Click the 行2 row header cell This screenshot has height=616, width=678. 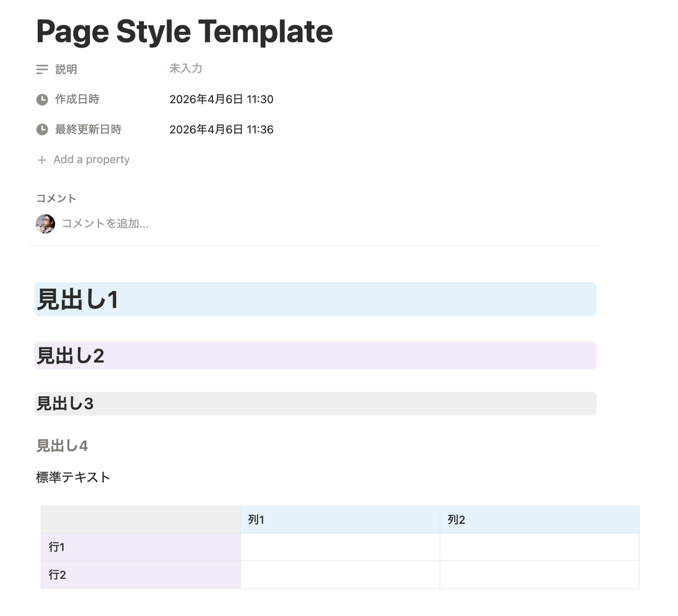click(141, 575)
